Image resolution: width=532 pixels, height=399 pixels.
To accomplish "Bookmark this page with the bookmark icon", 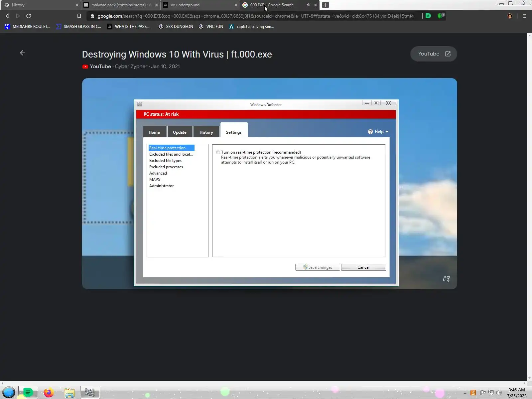I will tap(79, 16).
